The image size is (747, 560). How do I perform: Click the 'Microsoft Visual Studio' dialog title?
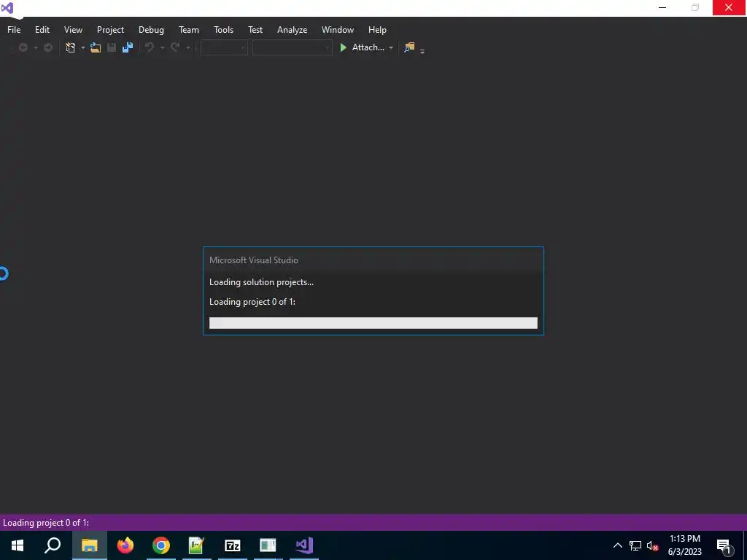254,260
